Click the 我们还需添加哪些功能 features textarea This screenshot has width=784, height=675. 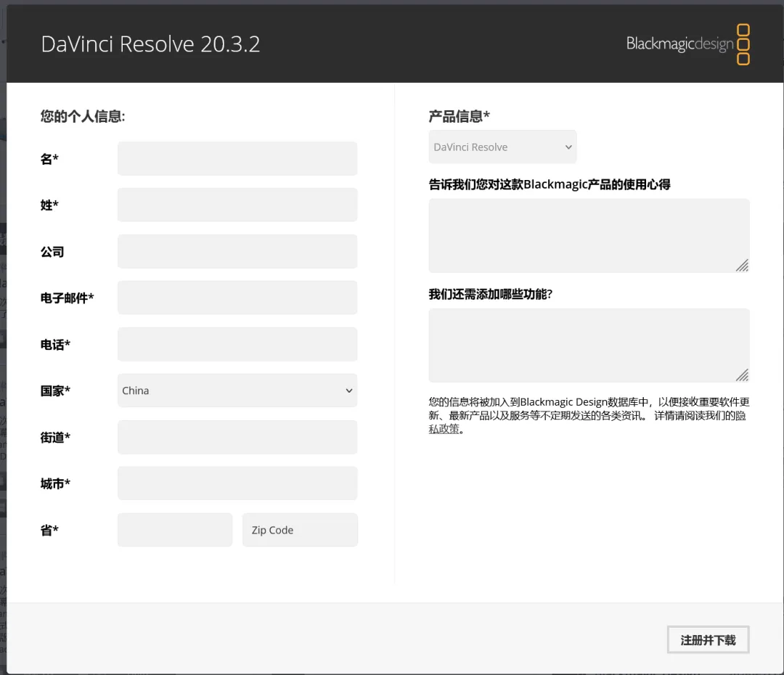click(589, 345)
